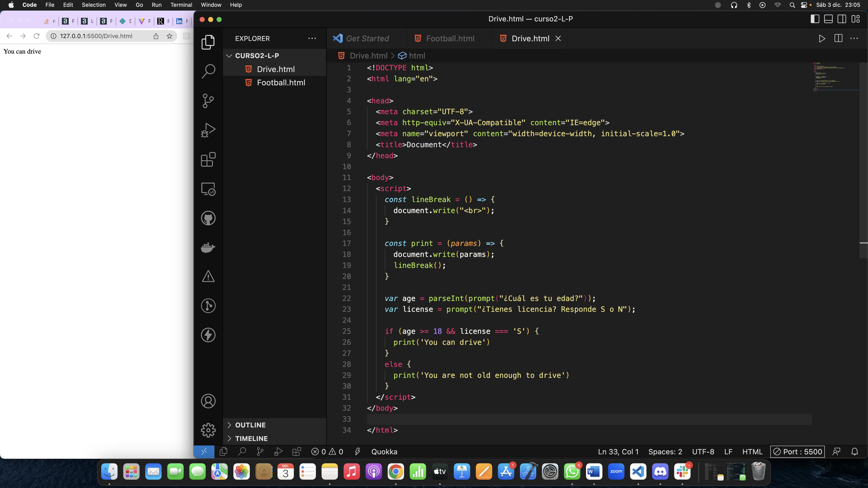Open editor More Actions menu

tap(854, 38)
